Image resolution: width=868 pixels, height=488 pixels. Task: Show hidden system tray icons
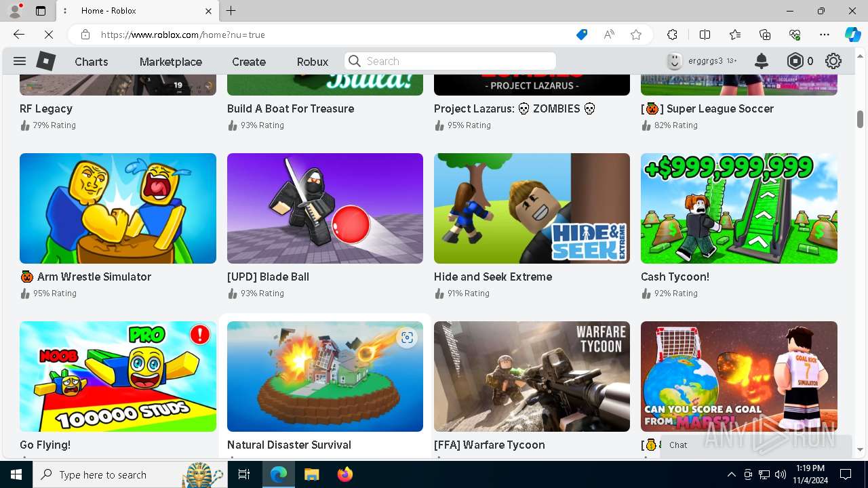[731, 474]
